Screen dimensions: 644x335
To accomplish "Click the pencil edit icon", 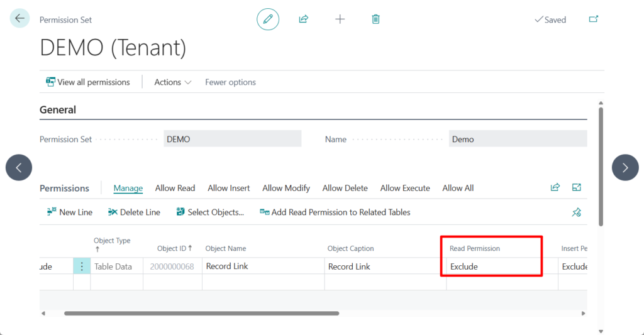I will [x=268, y=19].
